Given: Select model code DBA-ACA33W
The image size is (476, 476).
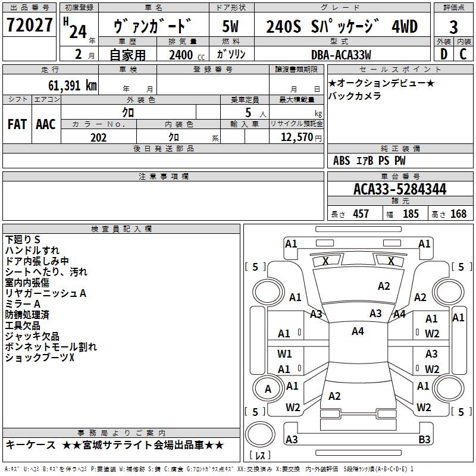Looking at the screenshot, I should point(341,55).
